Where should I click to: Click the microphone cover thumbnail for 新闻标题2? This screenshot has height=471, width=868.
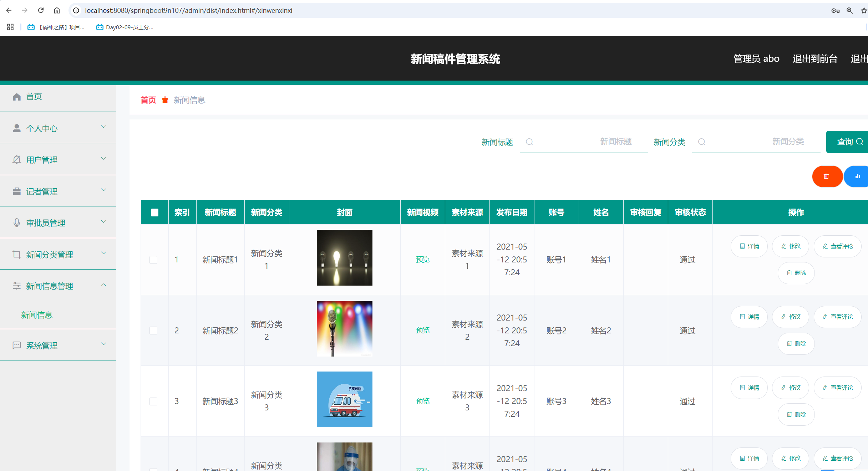(344, 328)
